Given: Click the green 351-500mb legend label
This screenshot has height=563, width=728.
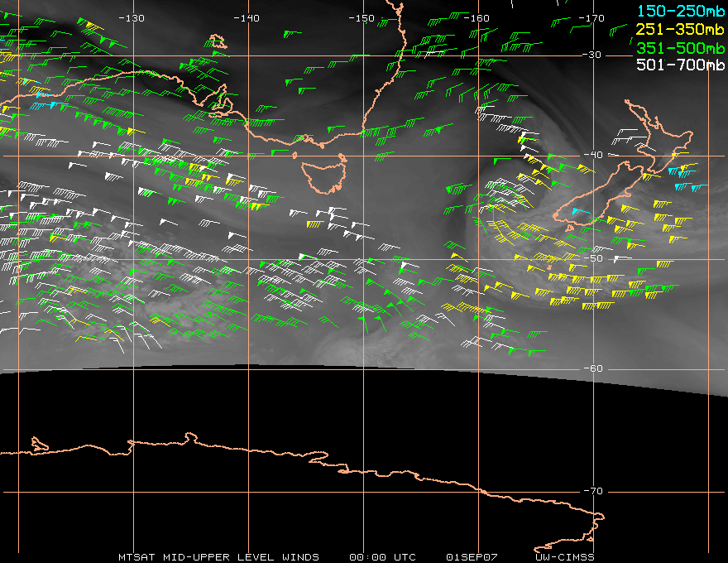Looking at the screenshot, I should coord(681,48).
